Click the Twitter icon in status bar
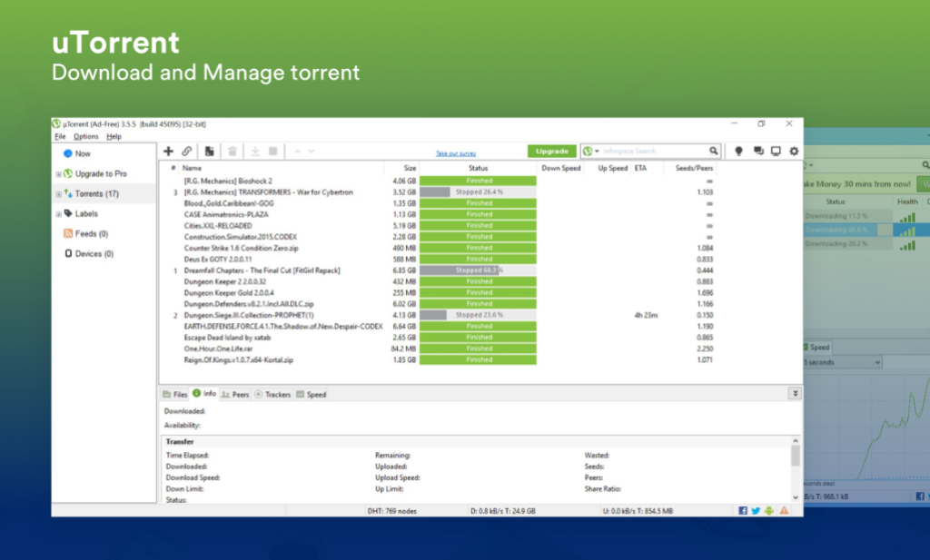930x560 pixels. click(x=756, y=511)
